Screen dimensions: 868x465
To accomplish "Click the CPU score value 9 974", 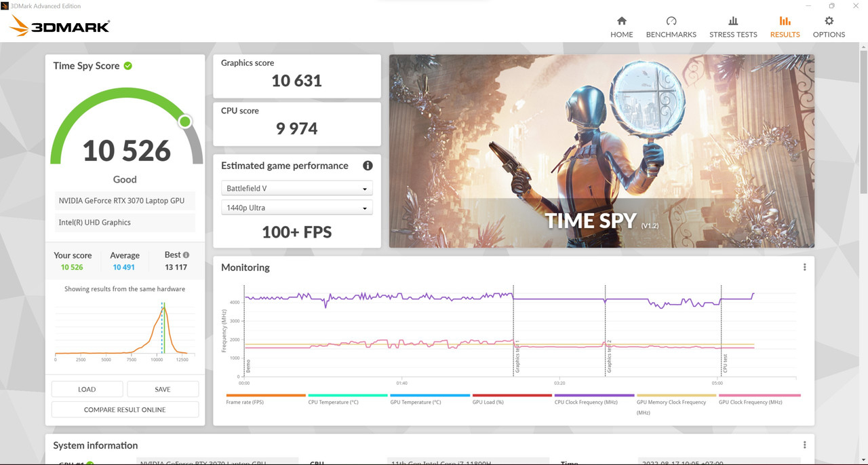I will 296,128.
